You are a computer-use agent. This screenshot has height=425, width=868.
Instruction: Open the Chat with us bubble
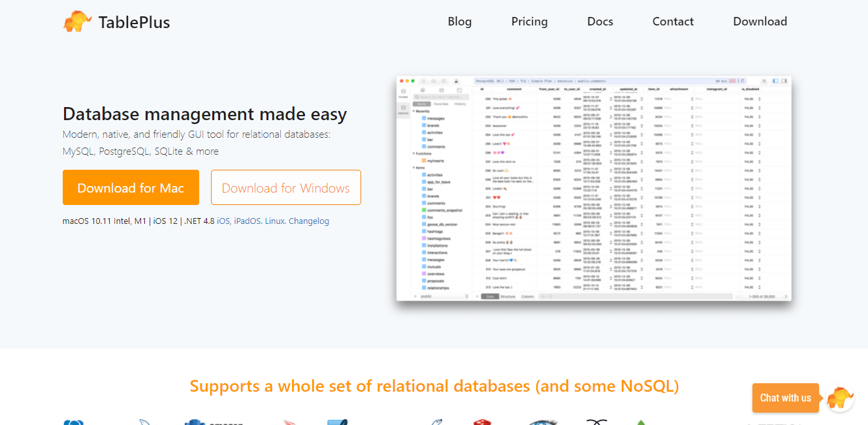pyautogui.click(x=786, y=398)
